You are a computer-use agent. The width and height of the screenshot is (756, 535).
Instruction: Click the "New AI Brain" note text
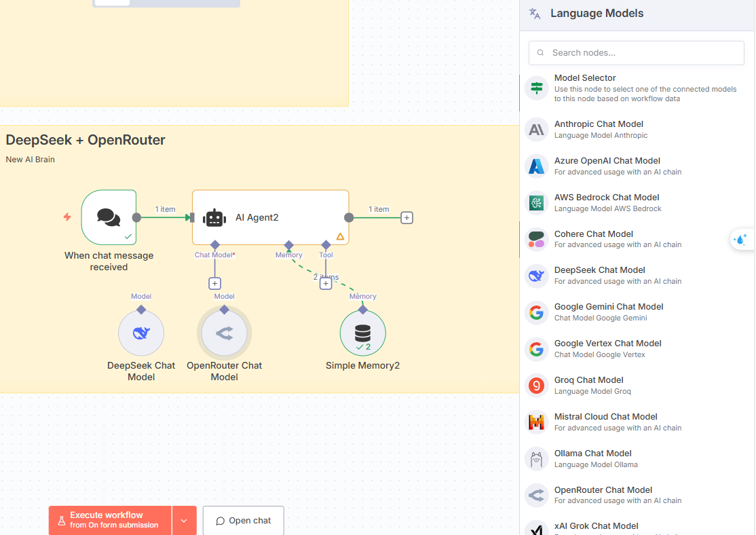(31, 160)
